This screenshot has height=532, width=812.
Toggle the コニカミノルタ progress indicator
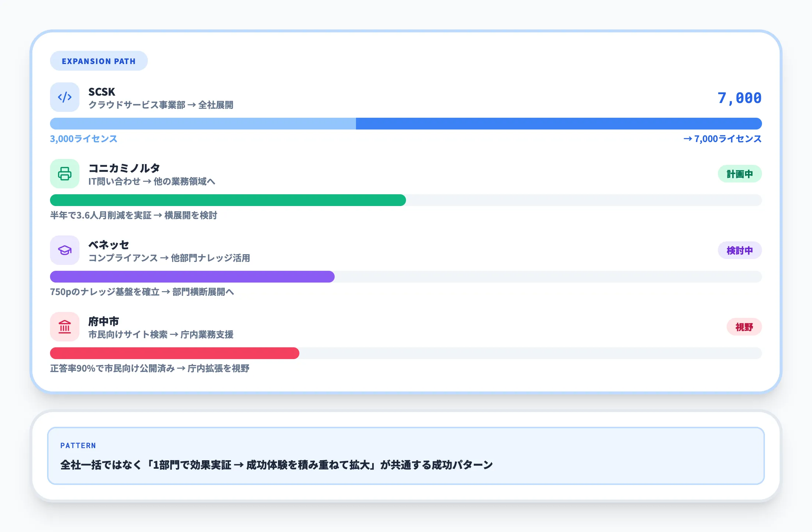pos(228,200)
